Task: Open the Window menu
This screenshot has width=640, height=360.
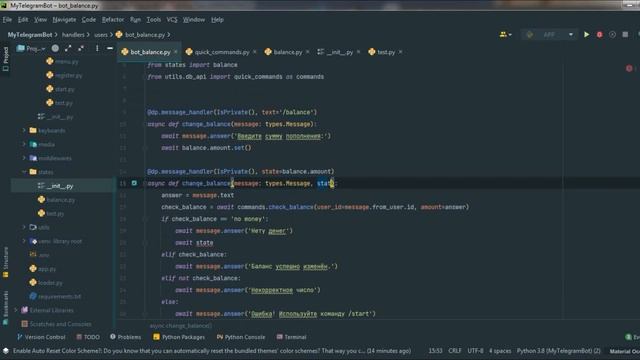Action: click(x=193, y=20)
